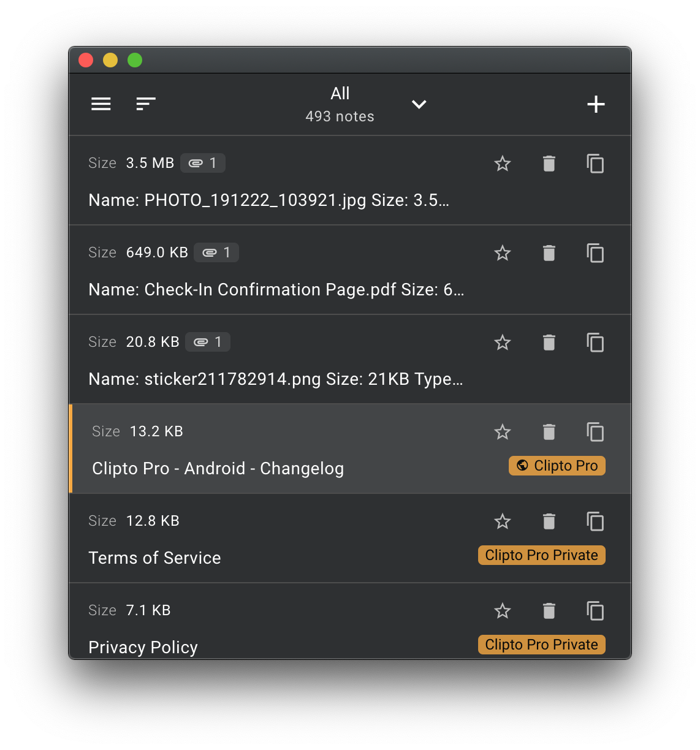Open the Privacy Policy note
This screenshot has height=750, width=700.
click(143, 648)
